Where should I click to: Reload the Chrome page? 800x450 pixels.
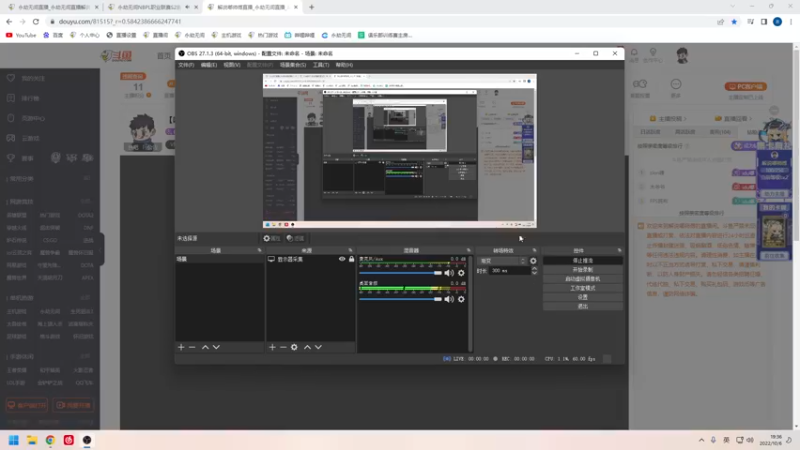pyautogui.click(x=36, y=21)
